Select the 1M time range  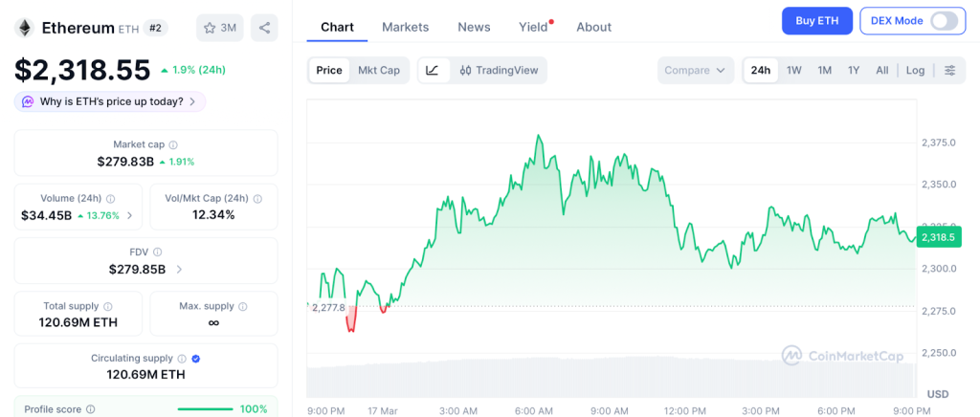pos(824,70)
